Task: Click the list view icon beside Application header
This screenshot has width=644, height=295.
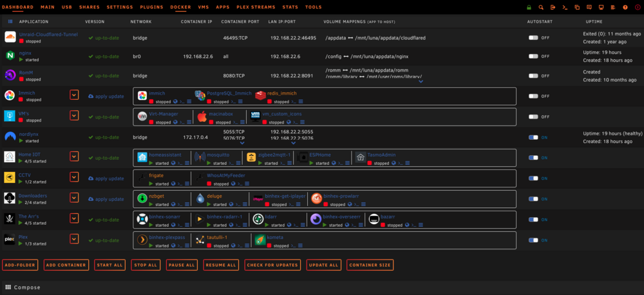Action: point(10,21)
